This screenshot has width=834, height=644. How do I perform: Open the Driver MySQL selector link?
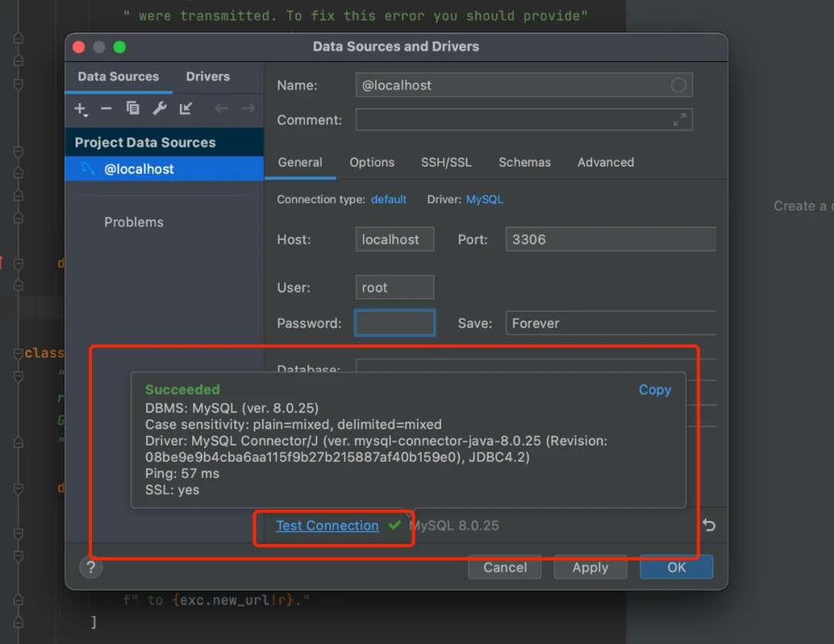pos(484,199)
